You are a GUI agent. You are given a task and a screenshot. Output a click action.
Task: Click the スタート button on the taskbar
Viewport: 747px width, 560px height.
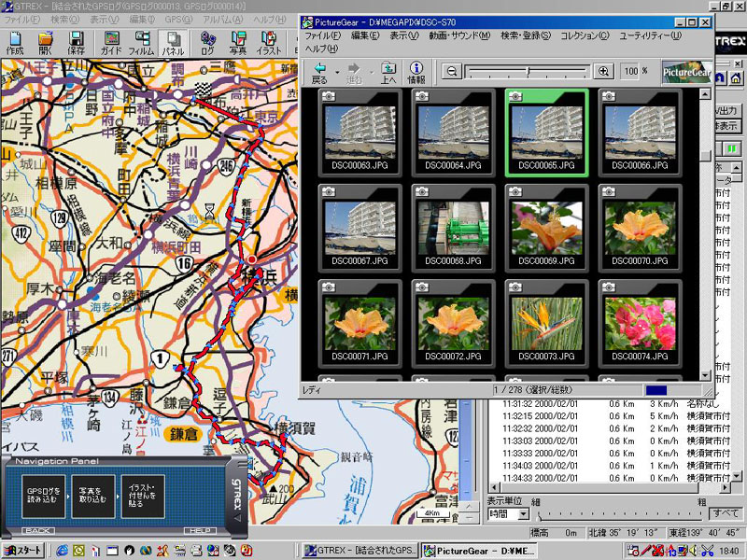23,551
